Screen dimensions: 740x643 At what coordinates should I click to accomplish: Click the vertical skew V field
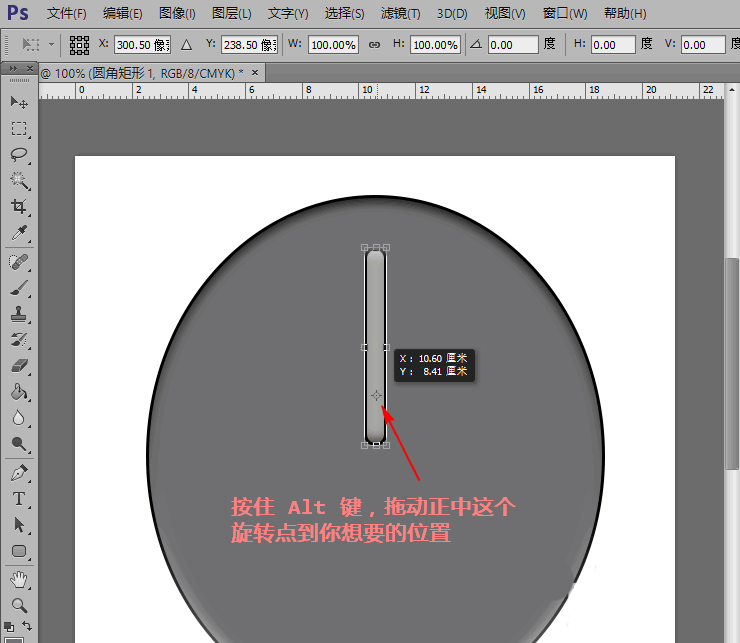pyautogui.click(x=703, y=45)
